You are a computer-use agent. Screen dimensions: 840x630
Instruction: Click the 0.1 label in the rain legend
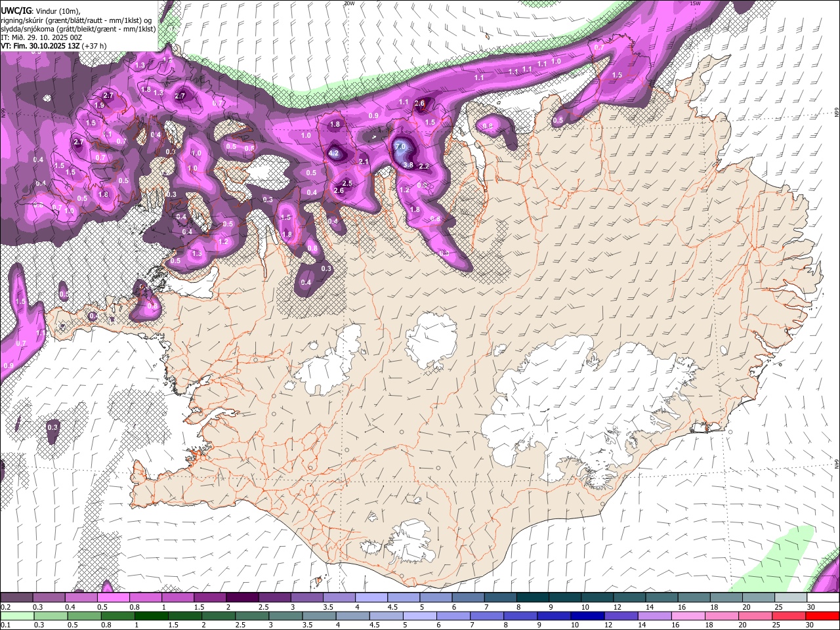(6, 625)
